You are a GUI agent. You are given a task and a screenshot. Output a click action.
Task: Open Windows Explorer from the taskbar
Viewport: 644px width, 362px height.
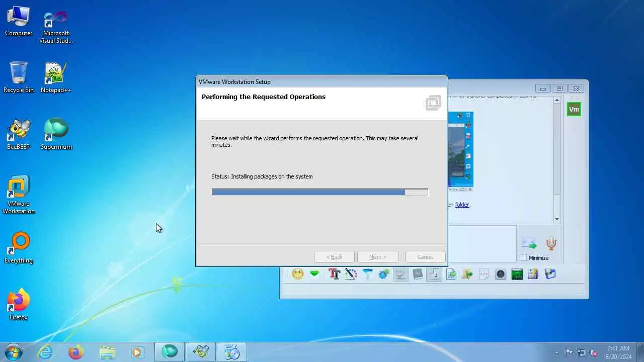(107, 352)
